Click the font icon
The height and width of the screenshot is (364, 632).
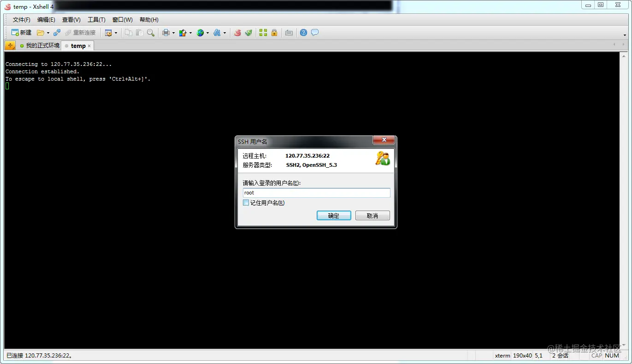point(217,33)
